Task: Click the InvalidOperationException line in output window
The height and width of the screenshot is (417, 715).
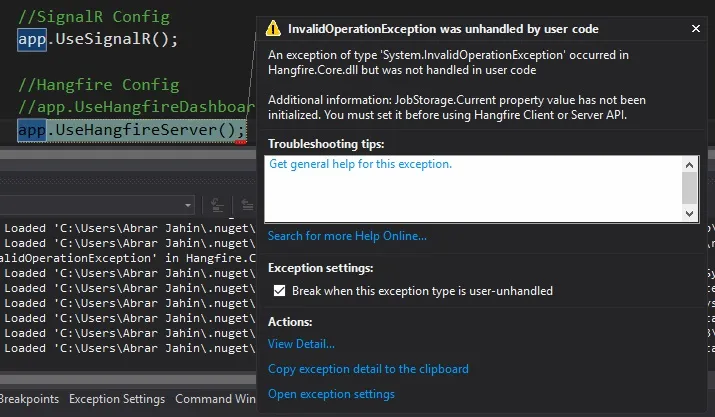Action: (x=128, y=258)
